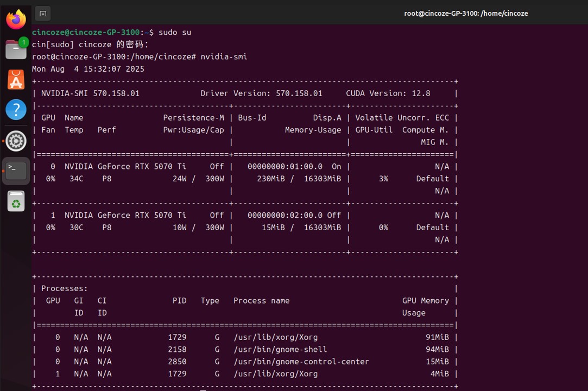Click PID '2850' in process table
The width and height of the screenshot is (588, 391).
tap(177, 362)
